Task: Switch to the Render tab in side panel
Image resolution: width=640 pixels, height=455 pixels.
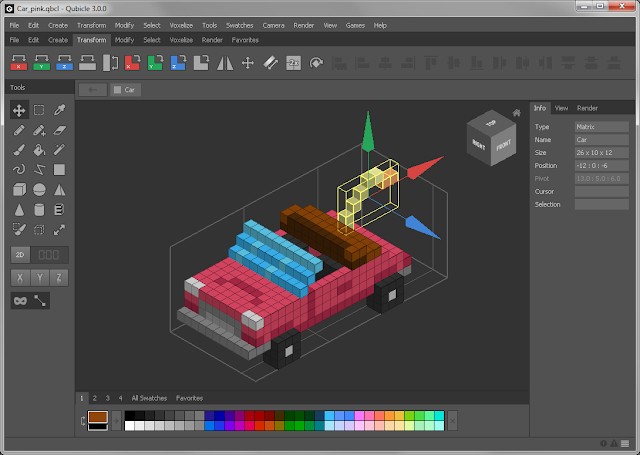Action: tap(587, 108)
